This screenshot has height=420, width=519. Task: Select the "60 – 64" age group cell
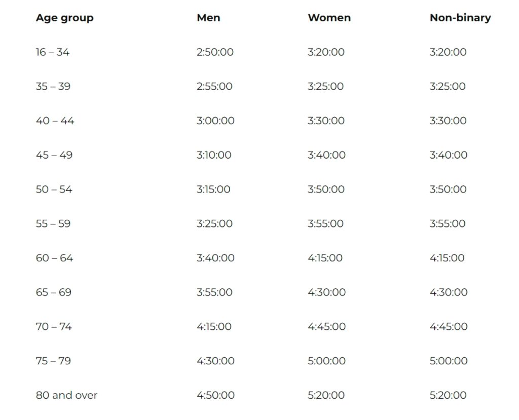(54, 258)
